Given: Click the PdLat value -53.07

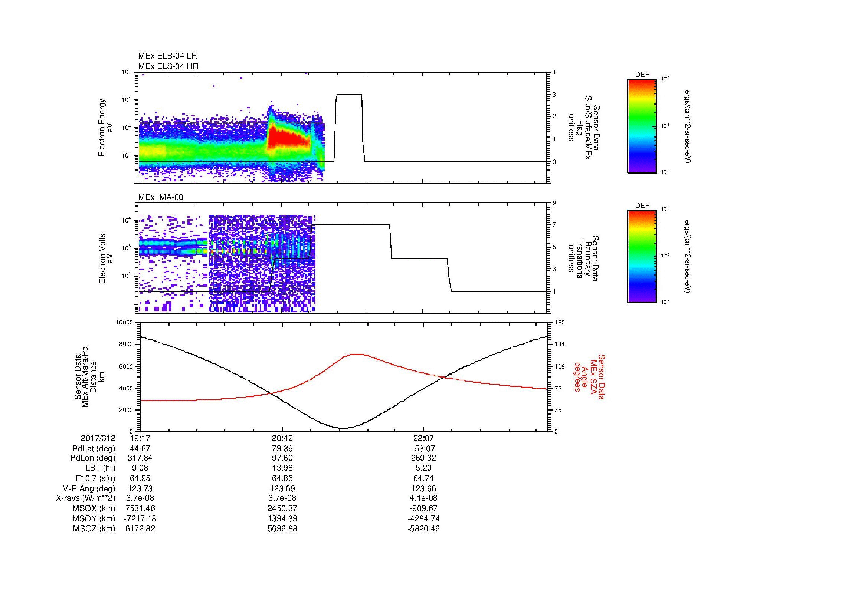Looking at the screenshot, I should (x=423, y=449).
